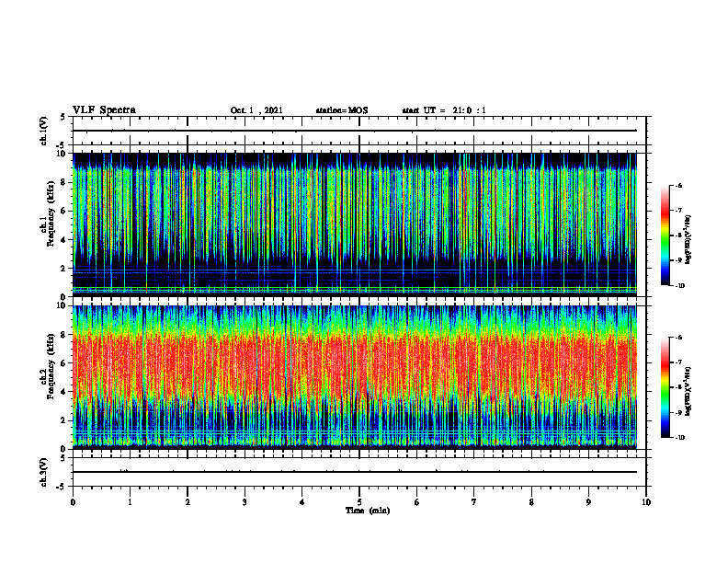Click time axis tick label "0"
Image resolution: width=728 pixels, height=563 pixels.
coord(73,502)
